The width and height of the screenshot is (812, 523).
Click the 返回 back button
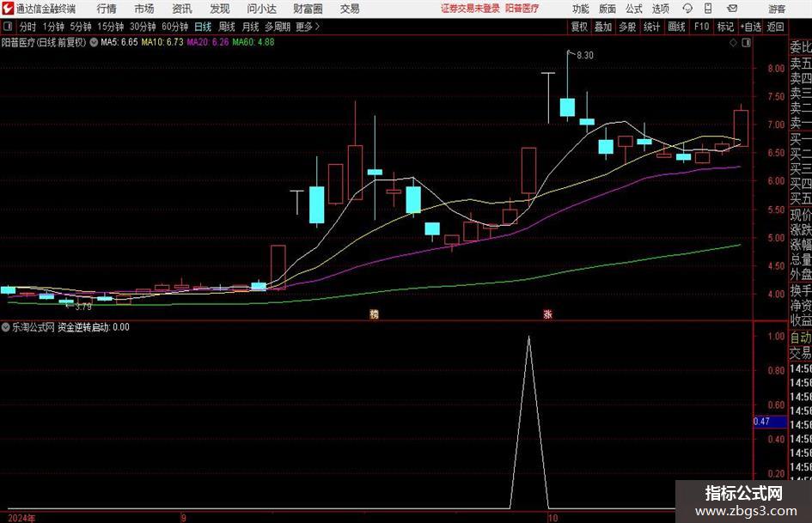775,27
